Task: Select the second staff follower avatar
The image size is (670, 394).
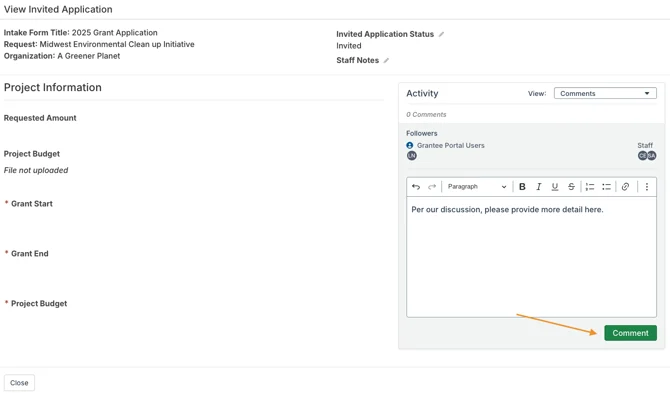Action: [x=652, y=156]
